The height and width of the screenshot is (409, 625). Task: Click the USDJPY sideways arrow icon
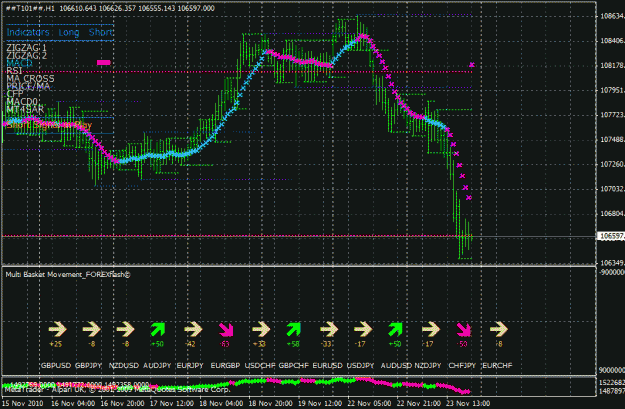click(x=363, y=329)
